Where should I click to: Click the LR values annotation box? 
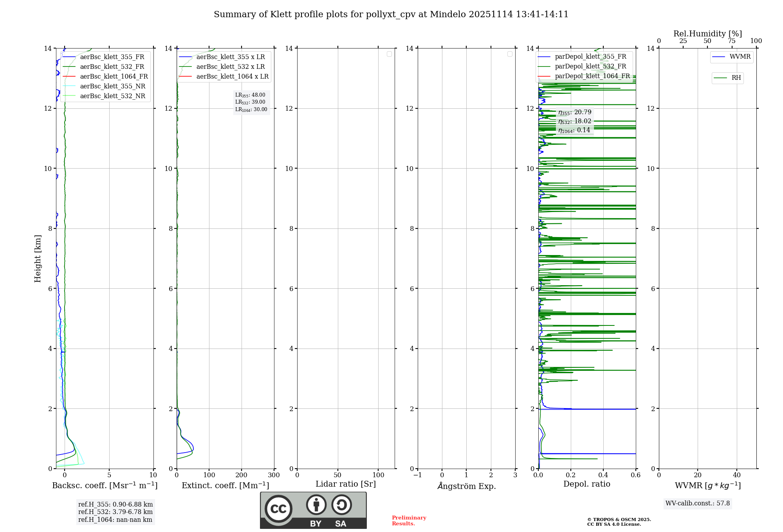click(251, 102)
